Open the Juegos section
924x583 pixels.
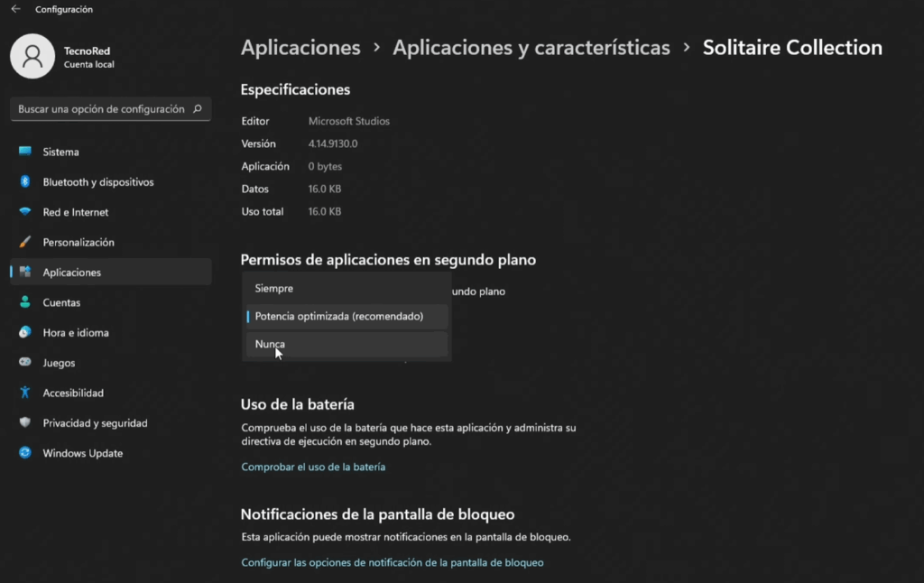click(111, 362)
